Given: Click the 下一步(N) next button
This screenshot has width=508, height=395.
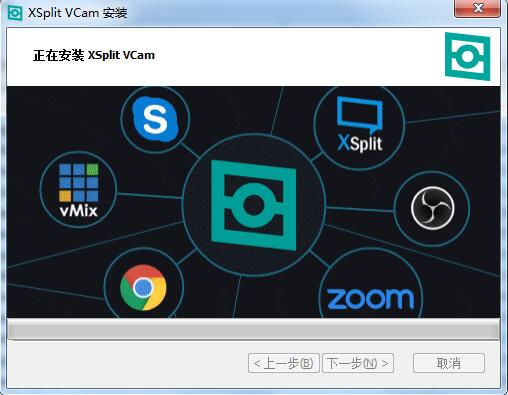Looking at the screenshot, I should coord(358,363).
